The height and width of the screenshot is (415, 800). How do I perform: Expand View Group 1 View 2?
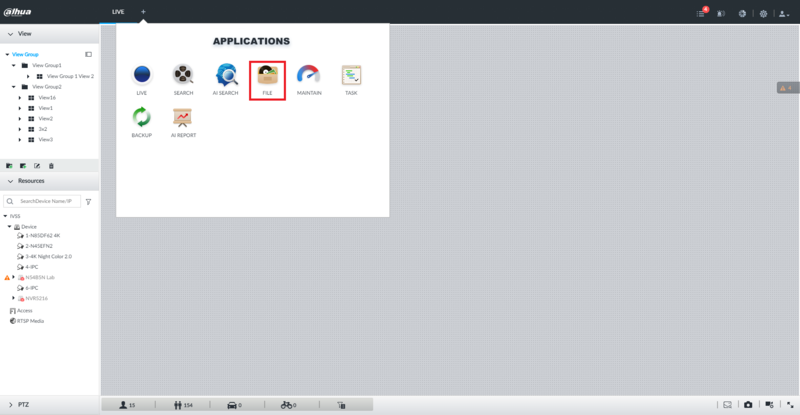pos(28,76)
